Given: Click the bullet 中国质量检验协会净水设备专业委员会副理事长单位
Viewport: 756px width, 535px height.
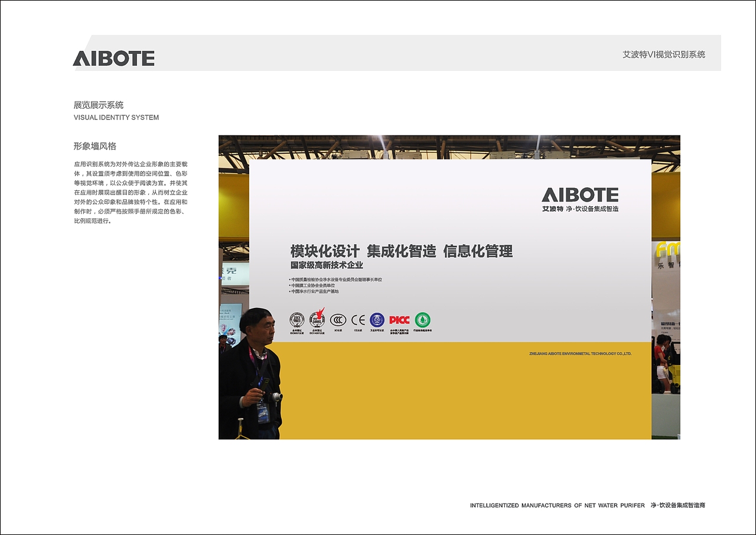Looking at the screenshot, I should (335, 280).
